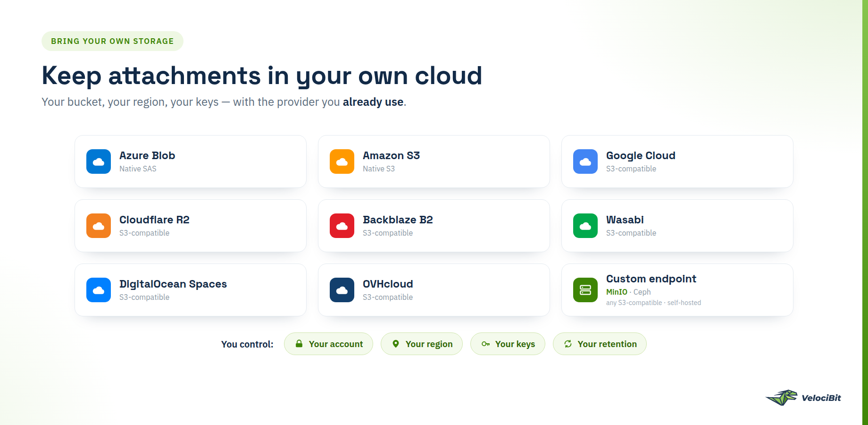Screen dimensions: 868x425
Task: Click the "already use" bold text
Action: (373, 102)
